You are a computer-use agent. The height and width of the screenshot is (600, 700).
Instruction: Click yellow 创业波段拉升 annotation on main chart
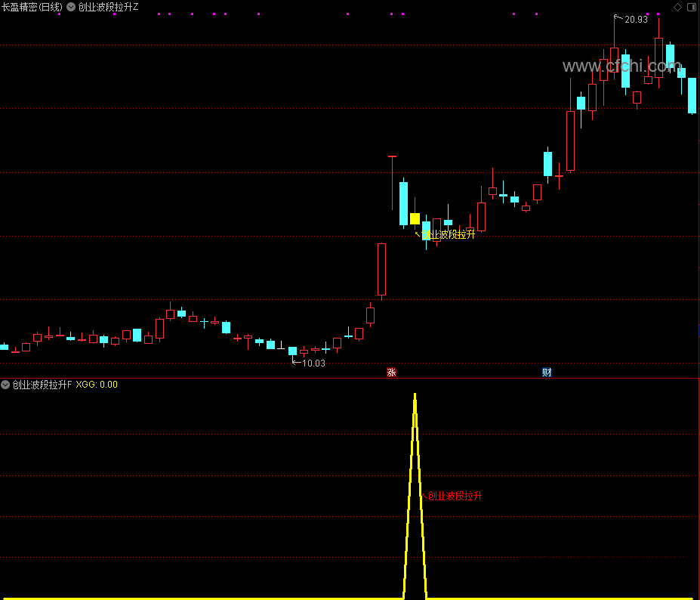tap(449, 234)
